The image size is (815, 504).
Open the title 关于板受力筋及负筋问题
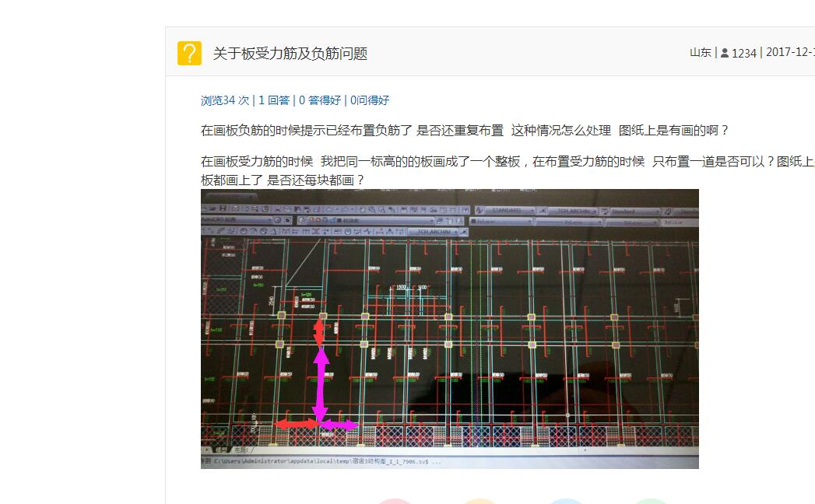[x=290, y=54]
